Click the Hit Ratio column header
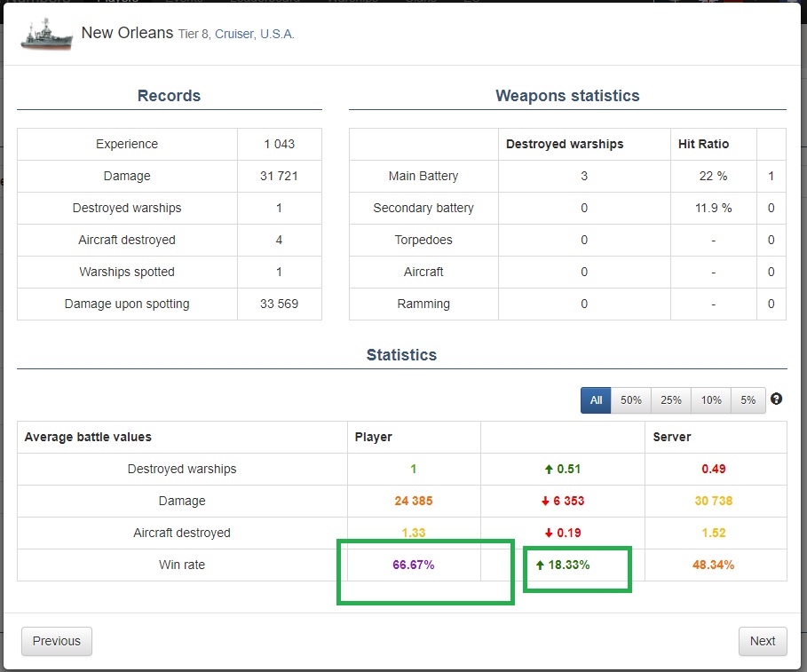The image size is (807, 672). tap(703, 144)
